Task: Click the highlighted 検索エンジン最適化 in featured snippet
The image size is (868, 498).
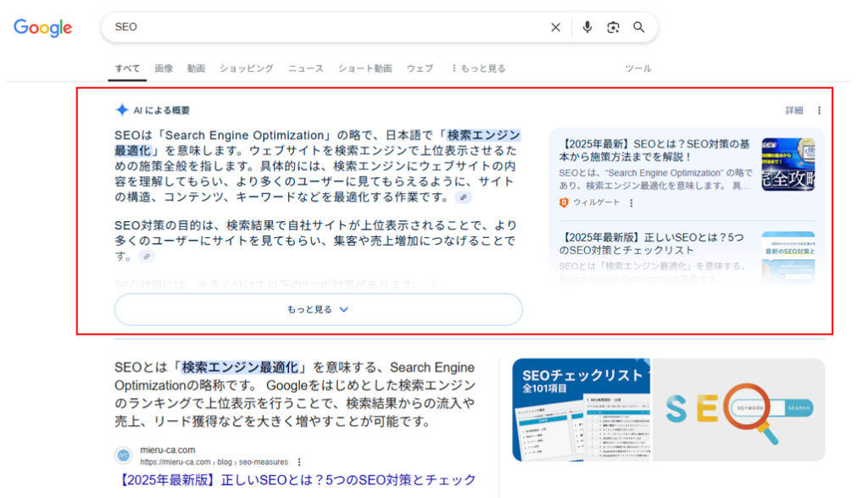Action: pos(240,368)
